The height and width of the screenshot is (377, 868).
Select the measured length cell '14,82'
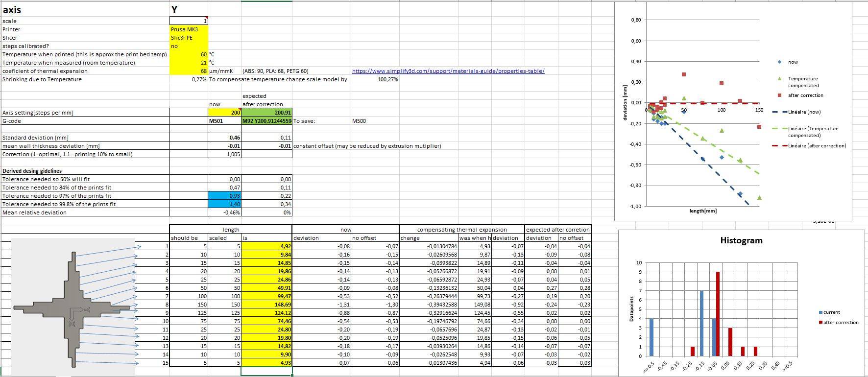(266, 346)
